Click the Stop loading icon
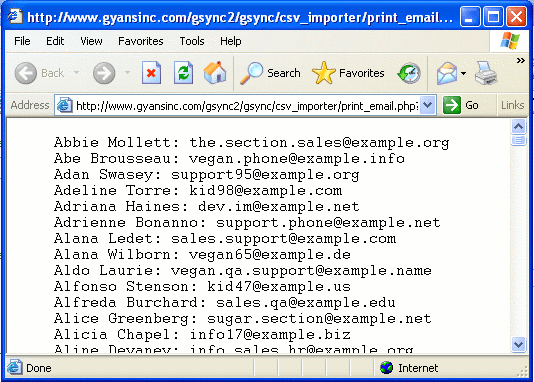The width and height of the screenshot is (534, 382). [151, 73]
